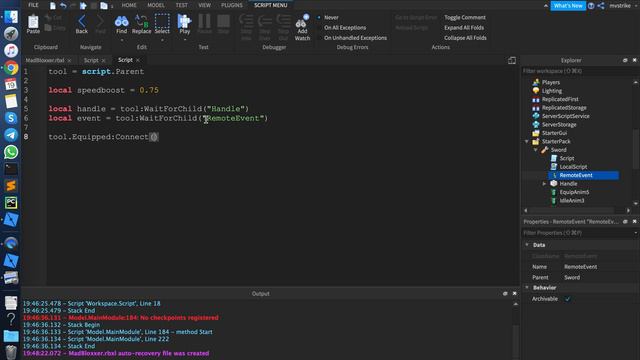Click the new file icon in the quick bar
640x360 pixels.
[53, 5]
